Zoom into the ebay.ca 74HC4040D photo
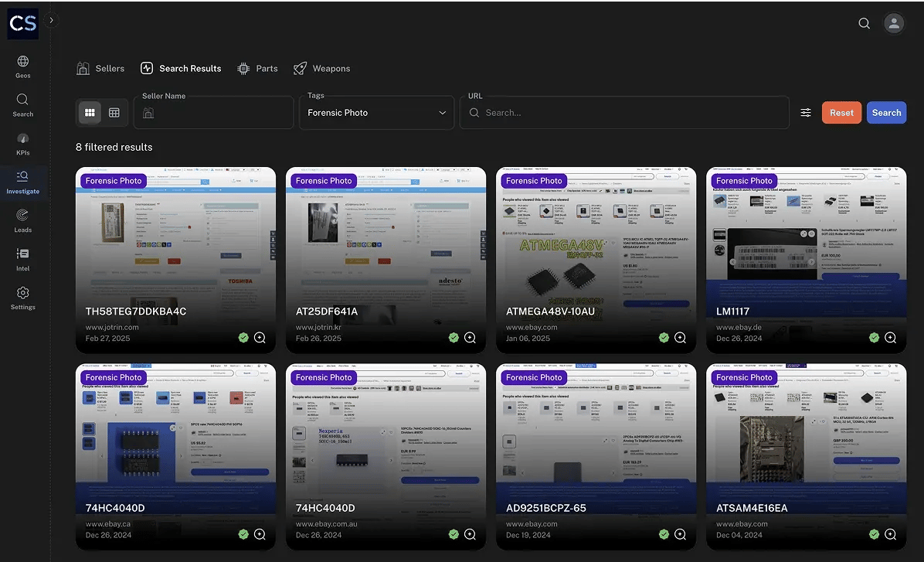Image resolution: width=924 pixels, height=562 pixels. point(260,534)
